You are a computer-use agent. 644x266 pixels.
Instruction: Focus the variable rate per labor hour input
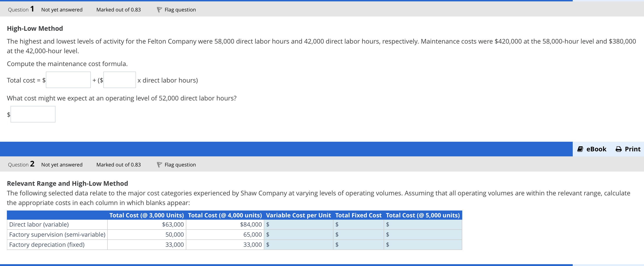click(x=119, y=80)
